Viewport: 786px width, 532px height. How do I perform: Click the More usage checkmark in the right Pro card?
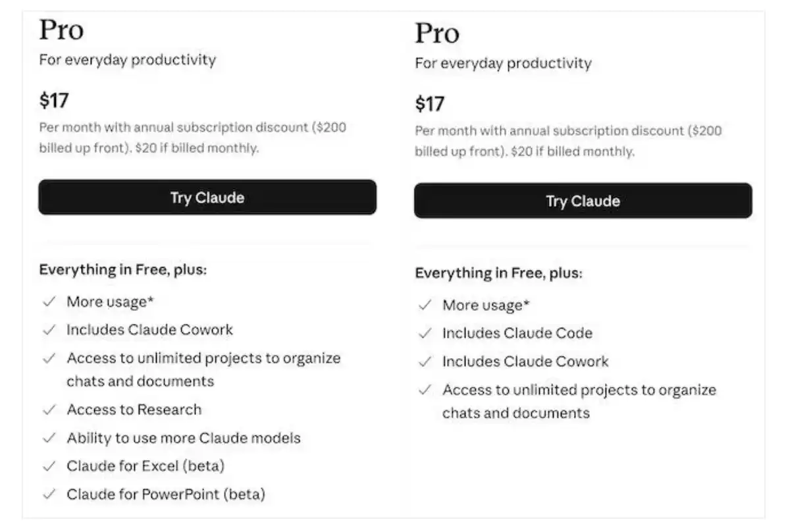(x=425, y=306)
